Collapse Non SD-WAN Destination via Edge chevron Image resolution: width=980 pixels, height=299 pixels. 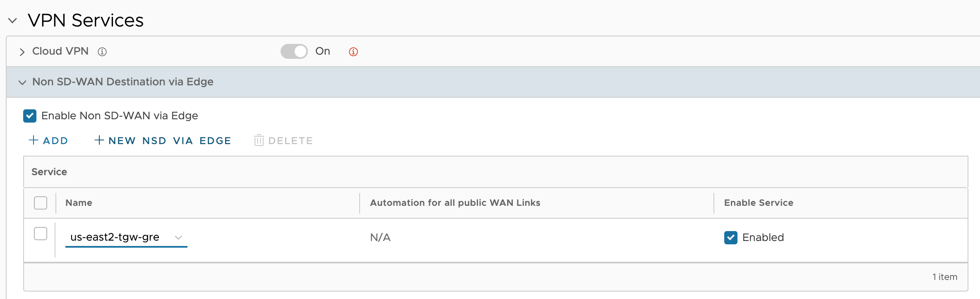coord(22,82)
